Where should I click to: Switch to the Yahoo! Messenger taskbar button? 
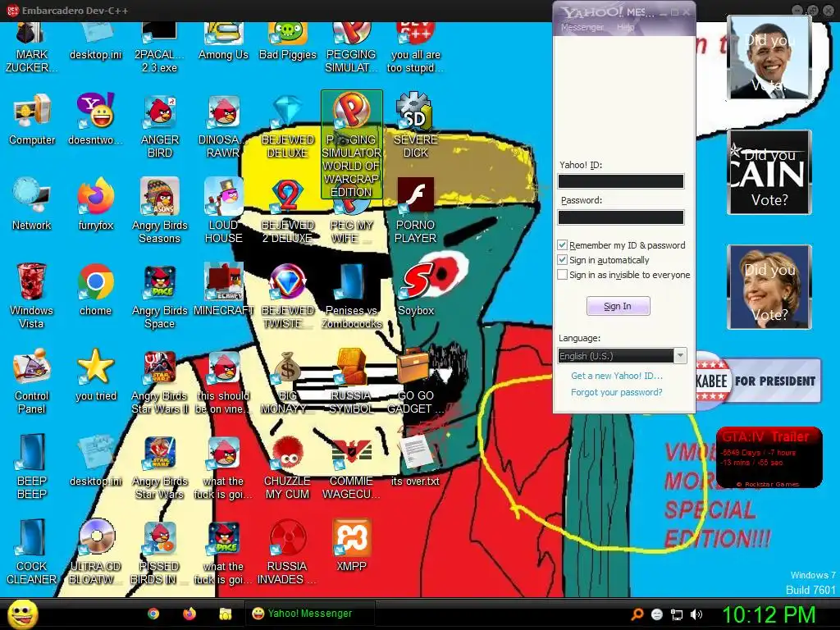click(x=310, y=614)
